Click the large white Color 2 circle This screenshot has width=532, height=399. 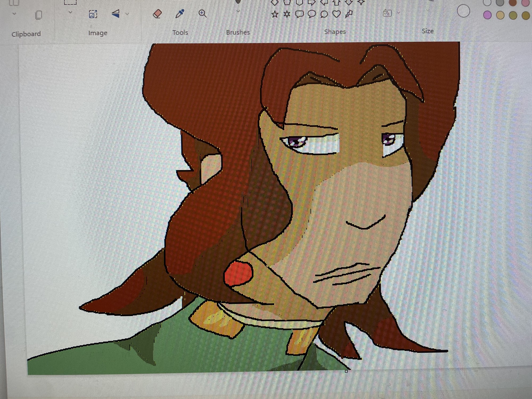point(463,11)
